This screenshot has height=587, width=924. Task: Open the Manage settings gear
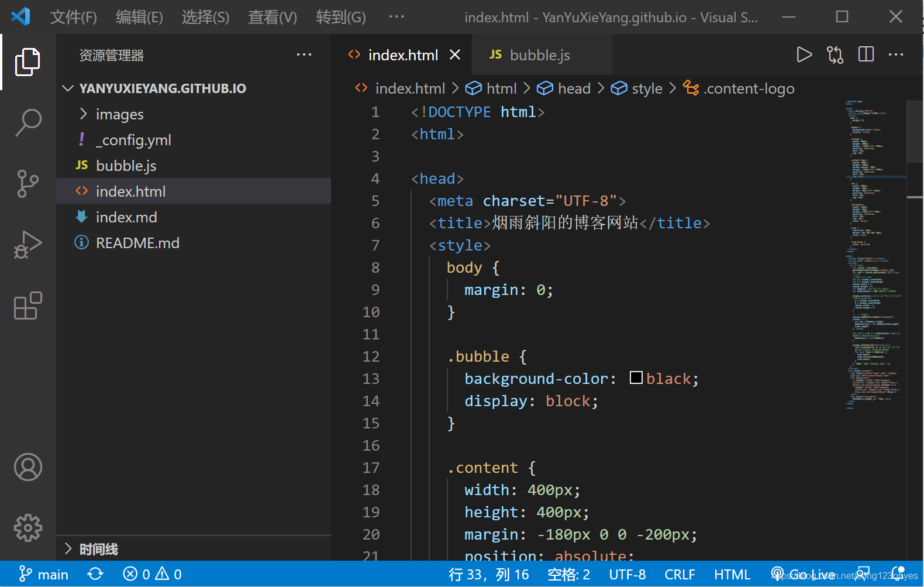pos(27,528)
